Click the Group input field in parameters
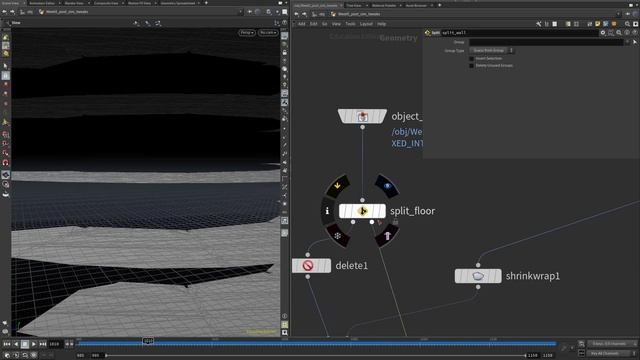 pos(546,42)
